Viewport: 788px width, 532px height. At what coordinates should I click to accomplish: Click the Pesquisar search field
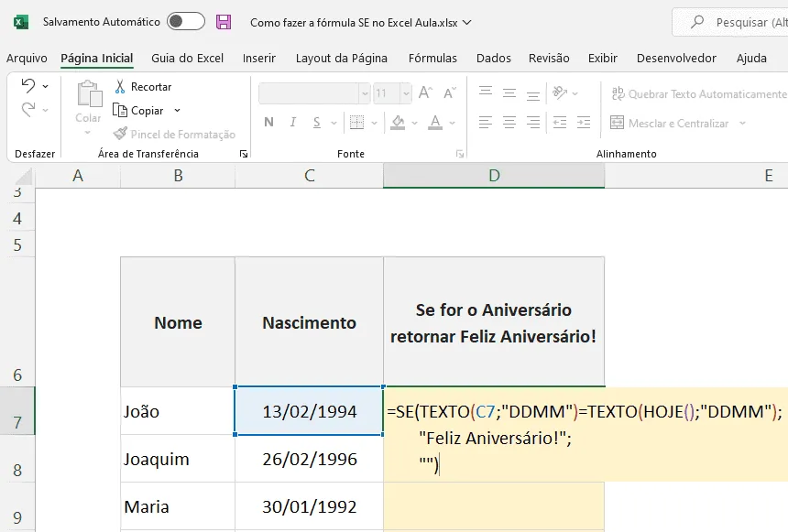pos(731,22)
